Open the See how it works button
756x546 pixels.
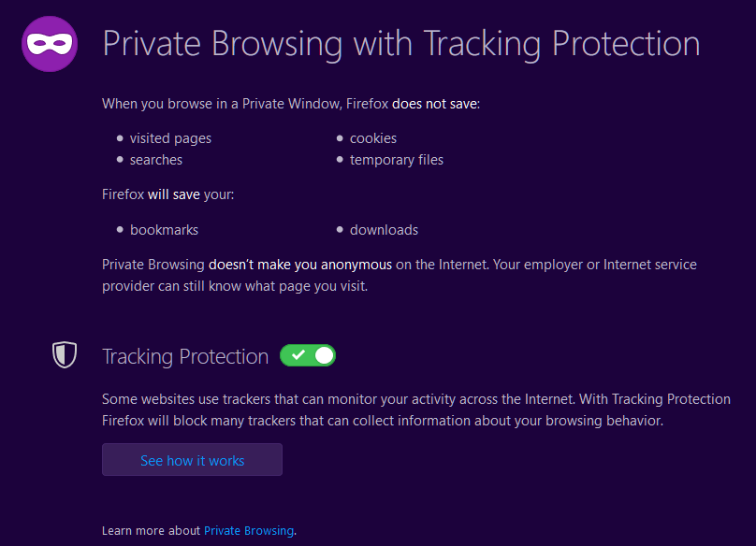192,460
